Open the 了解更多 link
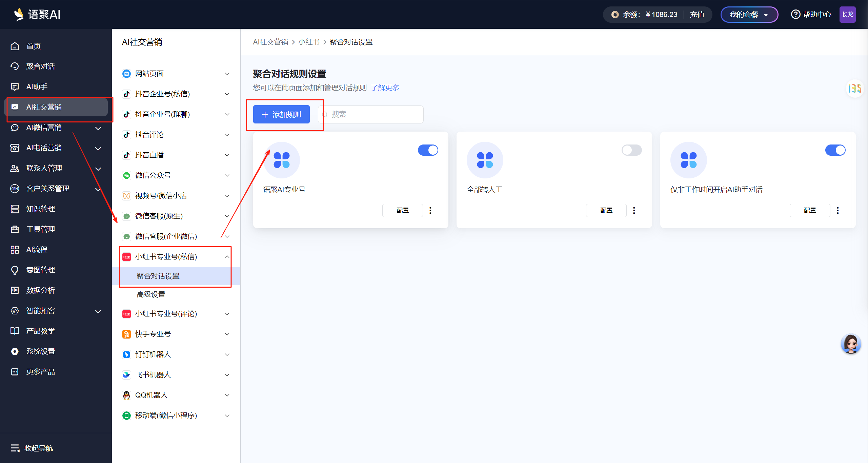The width and height of the screenshot is (868, 463). [385, 88]
